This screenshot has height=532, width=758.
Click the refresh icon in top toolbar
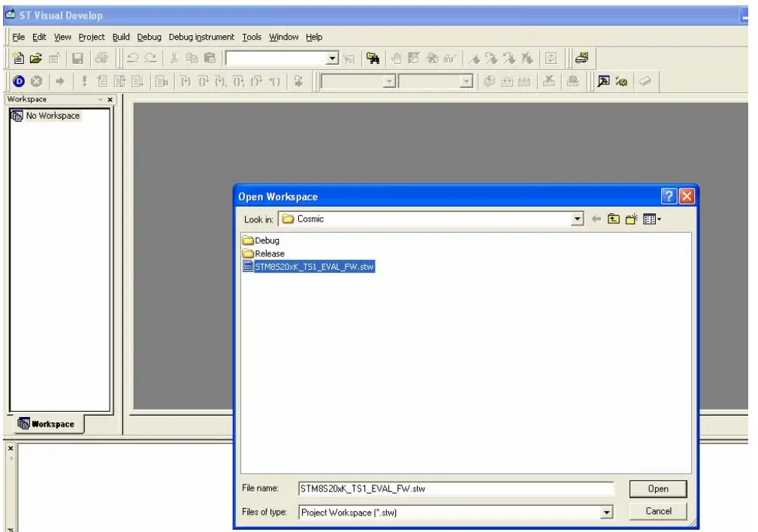[x=551, y=59]
